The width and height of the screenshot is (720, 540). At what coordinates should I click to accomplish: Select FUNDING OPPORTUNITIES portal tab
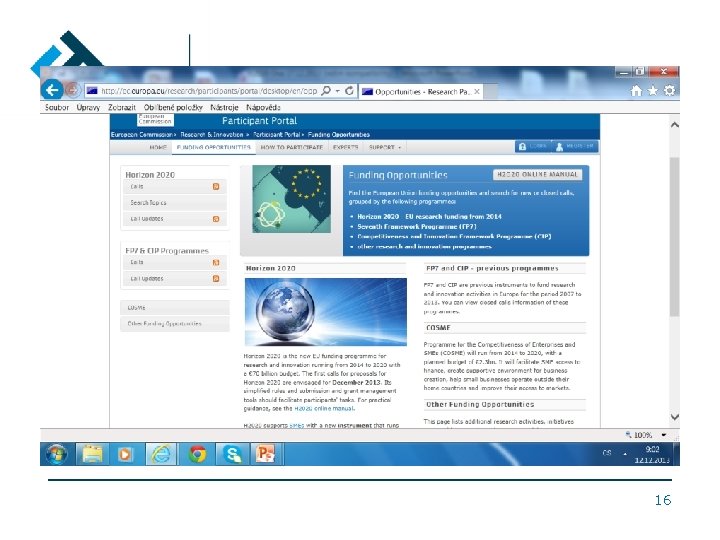214,147
